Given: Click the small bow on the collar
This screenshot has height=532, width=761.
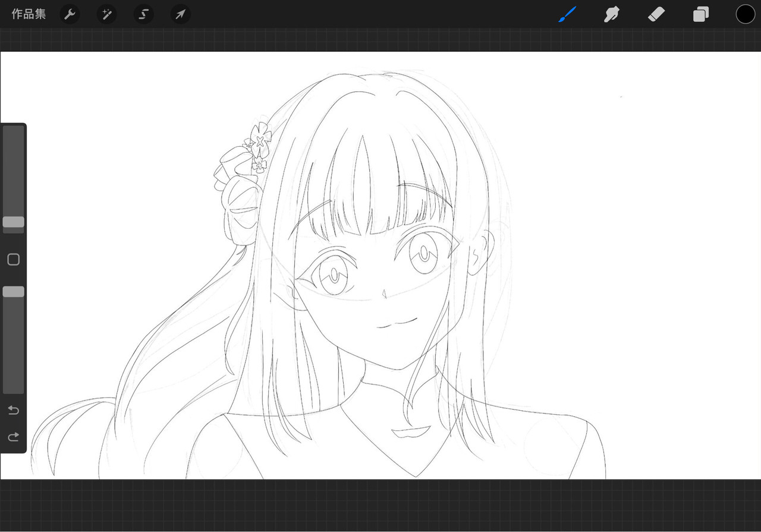Looking at the screenshot, I should point(411,432).
